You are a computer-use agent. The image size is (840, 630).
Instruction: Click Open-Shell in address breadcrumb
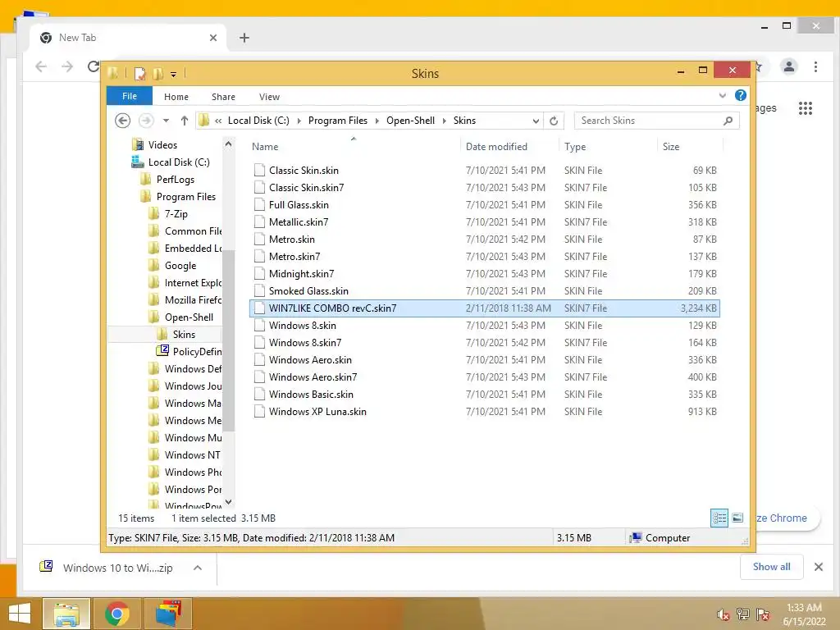(410, 121)
